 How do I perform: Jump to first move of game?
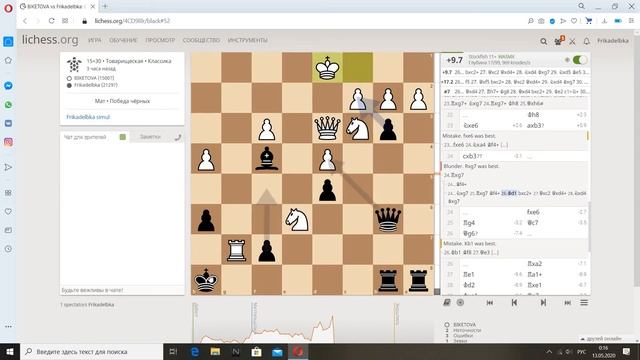click(x=490, y=302)
